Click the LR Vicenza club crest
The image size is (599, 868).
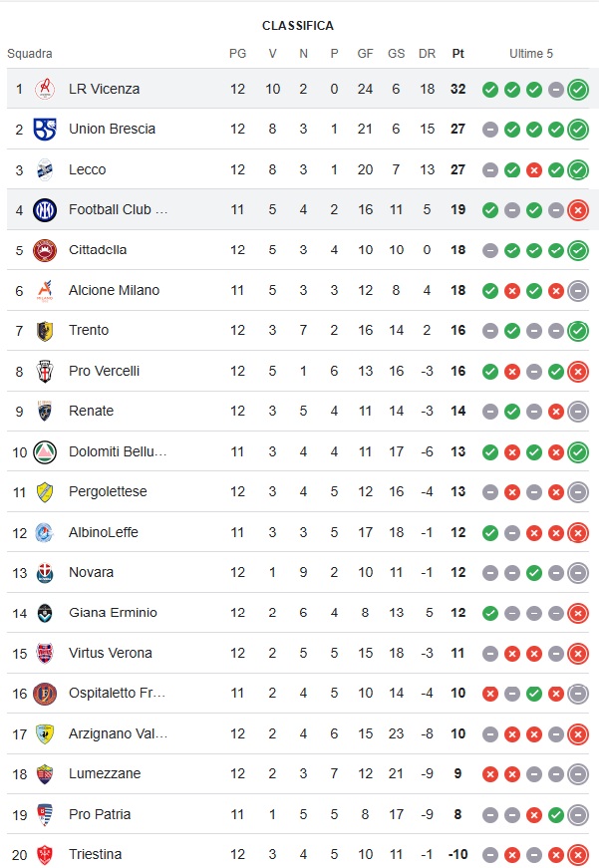click(45, 89)
